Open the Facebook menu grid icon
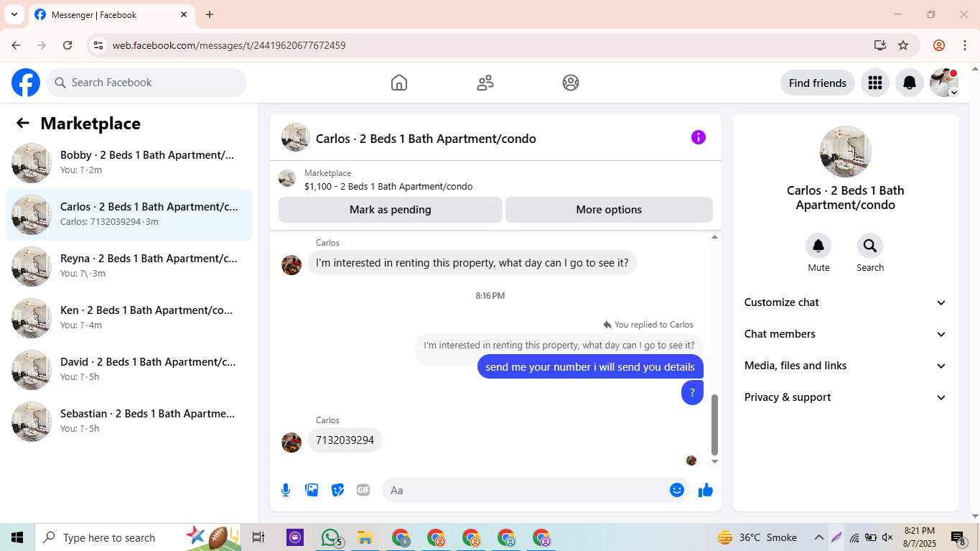Image resolution: width=980 pixels, height=551 pixels. (x=874, y=83)
